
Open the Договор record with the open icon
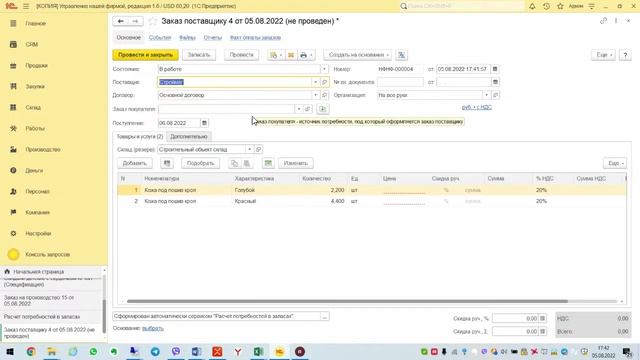(324, 95)
